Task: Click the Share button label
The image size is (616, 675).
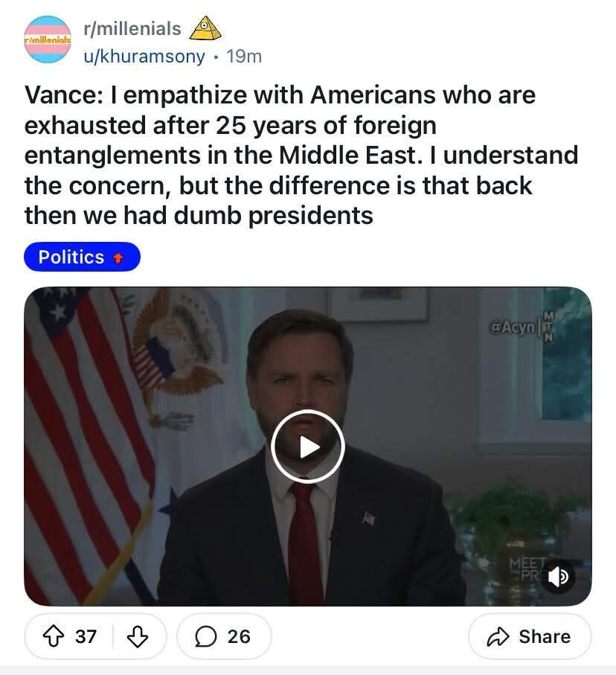Action: point(545,636)
